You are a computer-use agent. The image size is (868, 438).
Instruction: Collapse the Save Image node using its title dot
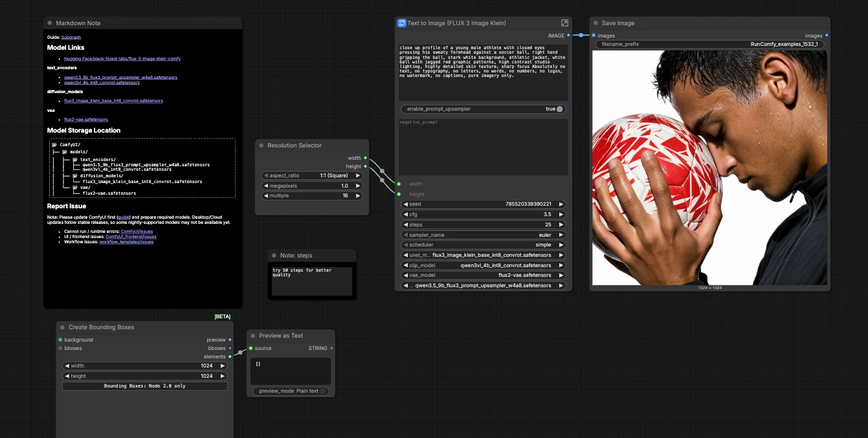tap(596, 23)
